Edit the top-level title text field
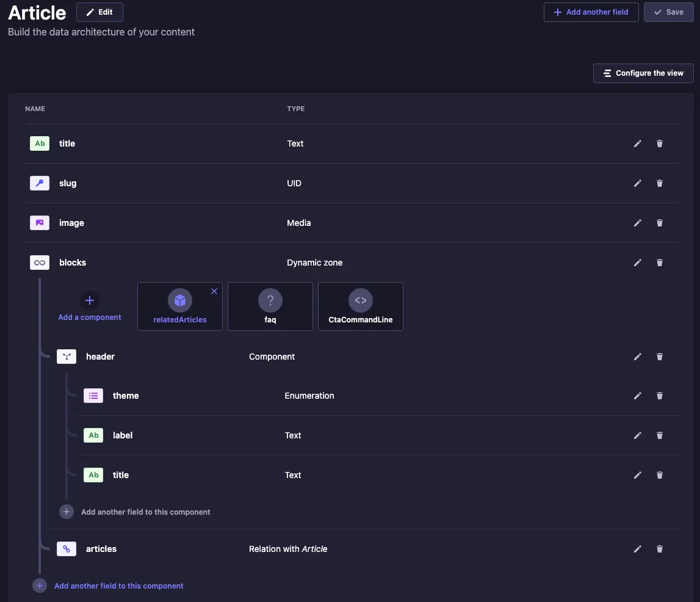The image size is (700, 602). pyautogui.click(x=637, y=143)
